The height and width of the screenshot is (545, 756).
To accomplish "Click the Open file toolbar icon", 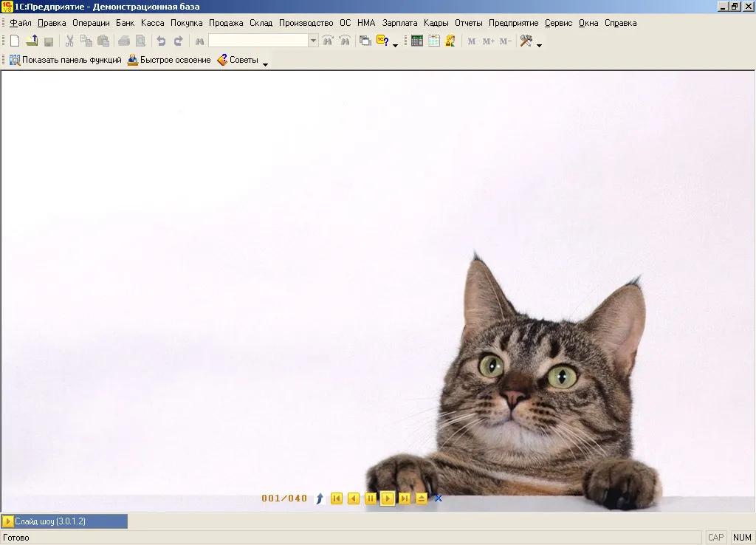I will (x=32, y=41).
